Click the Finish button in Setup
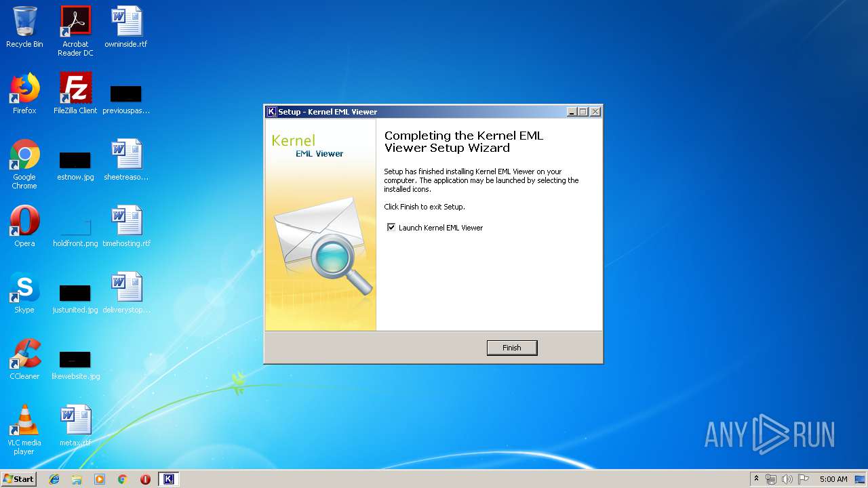This screenshot has height=488, width=868. [x=512, y=348]
